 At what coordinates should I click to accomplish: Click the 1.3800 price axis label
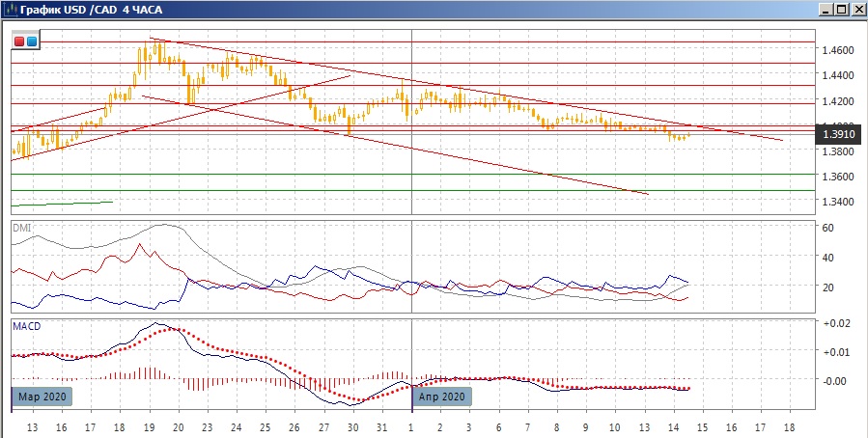click(x=839, y=151)
